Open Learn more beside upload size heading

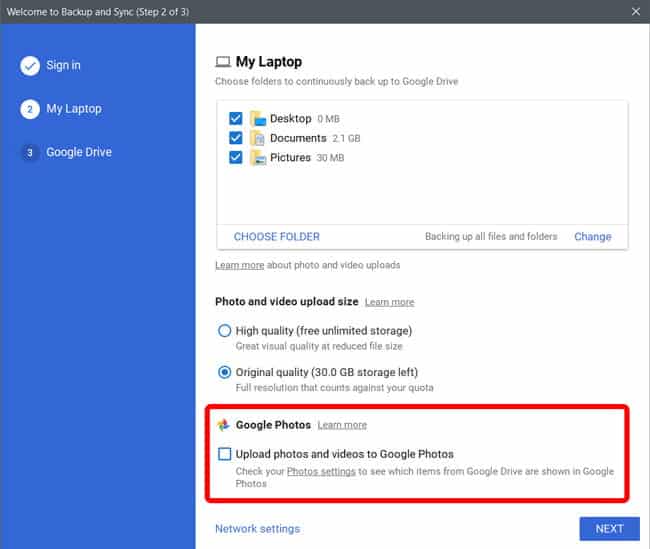tap(389, 302)
